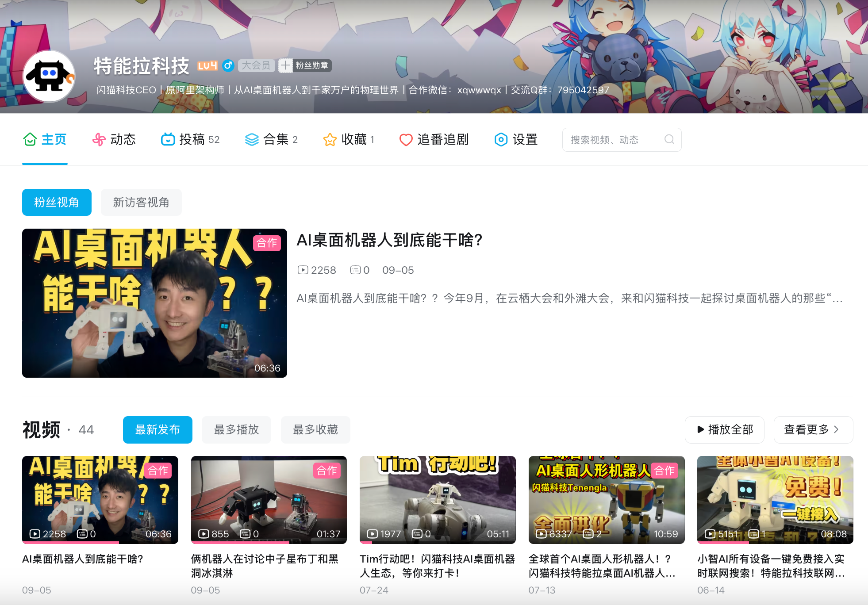
Task: Click the 设置 hexagon gear icon
Action: click(x=501, y=139)
